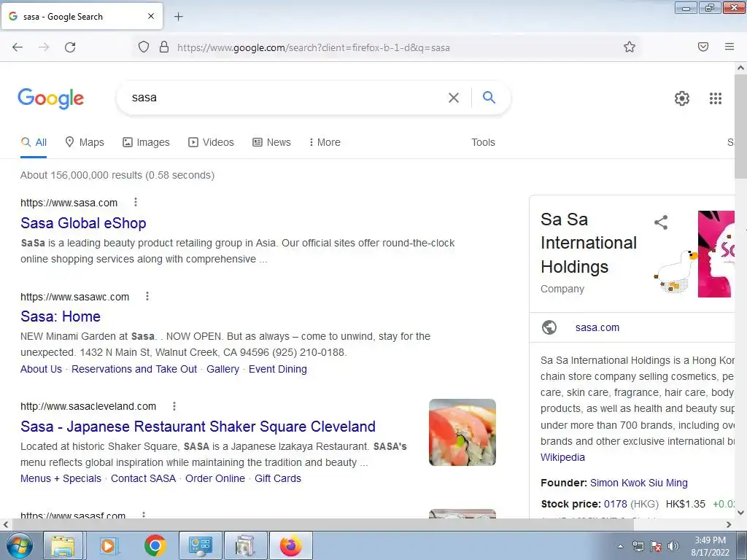The image size is (747, 560).
Task: Open Action Center flag icon
Action: pyautogui.click(x=656, y=546)
